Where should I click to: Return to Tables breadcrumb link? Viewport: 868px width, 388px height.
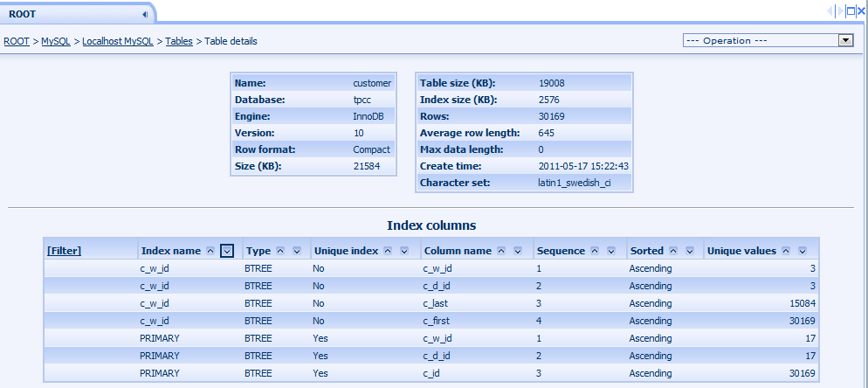pyautogui.click(x=179, y=41)
